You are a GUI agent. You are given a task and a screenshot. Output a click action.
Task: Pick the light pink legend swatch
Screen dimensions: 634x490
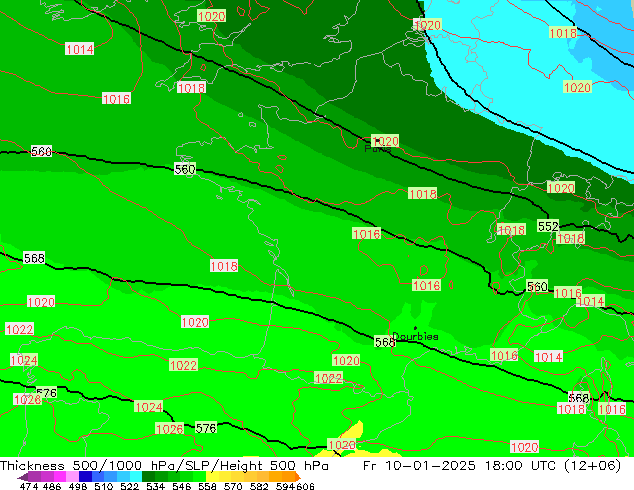[72, 476]
